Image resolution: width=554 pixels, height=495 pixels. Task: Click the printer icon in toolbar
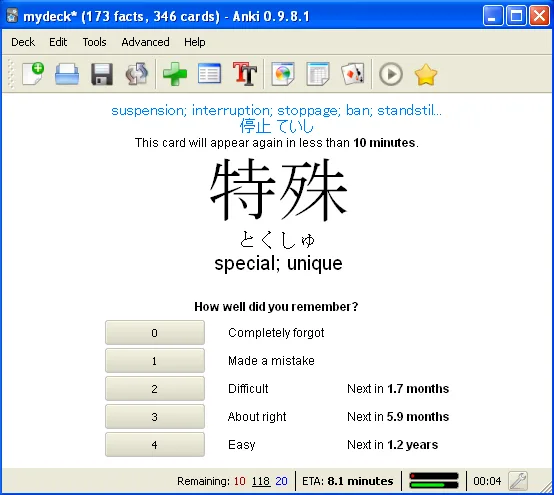(67, 74)
